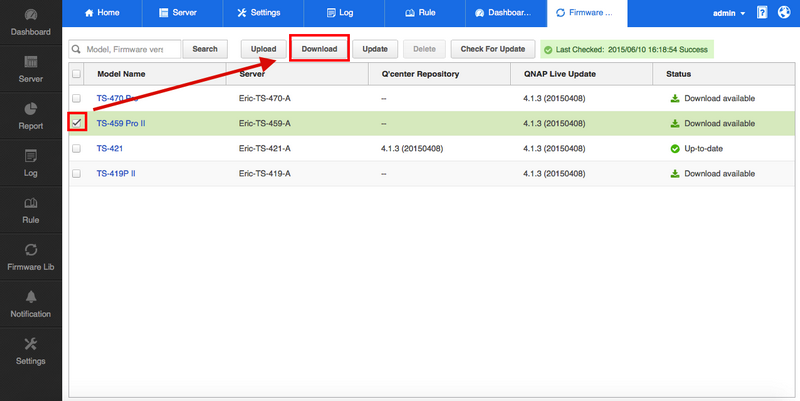
Task: Switch to the Settings tab
Action: [x=263, y=13]
